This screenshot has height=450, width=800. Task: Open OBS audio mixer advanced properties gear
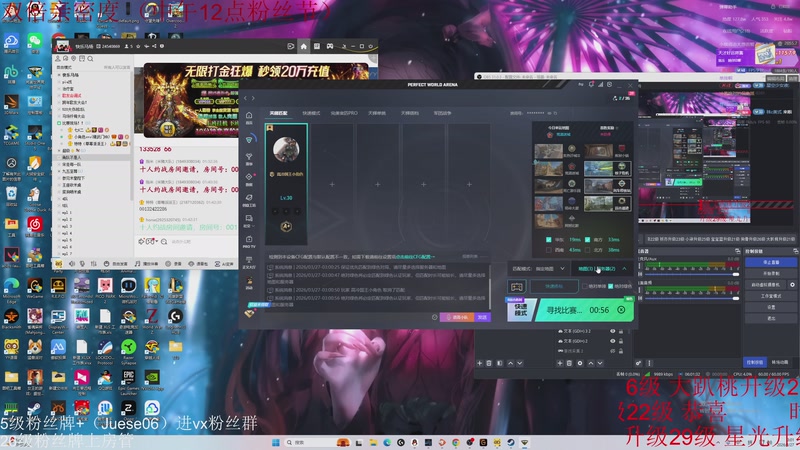click(x=638, y=363)
